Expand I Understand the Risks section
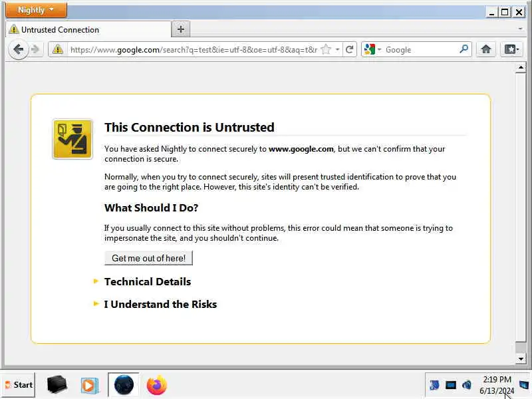The width and height of the screenshot is (532, 399). (160, 305)
